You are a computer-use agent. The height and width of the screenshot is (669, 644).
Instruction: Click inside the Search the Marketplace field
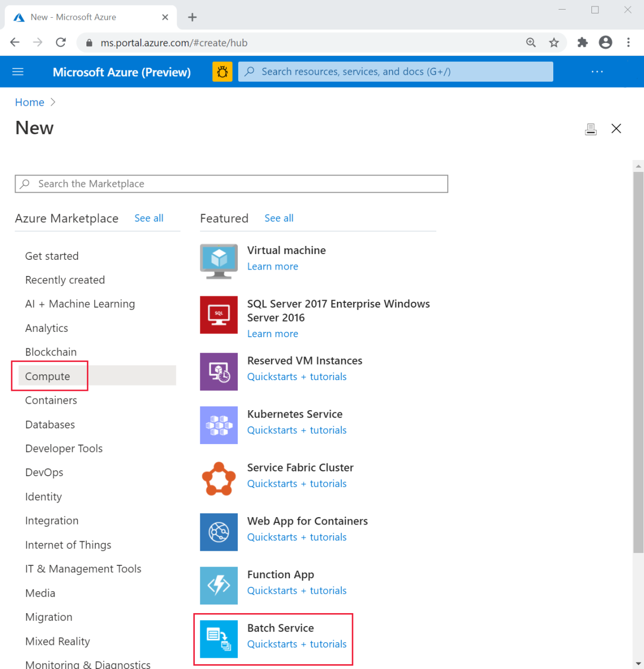pyautogui.click(x=231, y=184)
